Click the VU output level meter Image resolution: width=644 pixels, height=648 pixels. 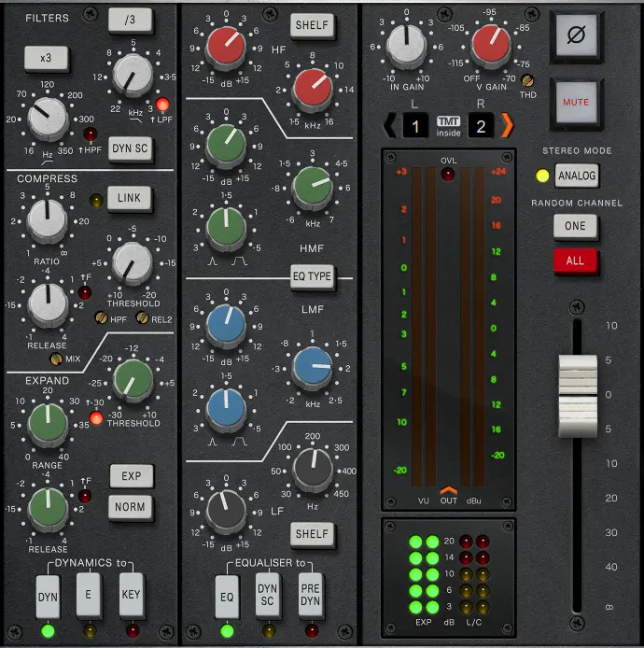point(424,327)
